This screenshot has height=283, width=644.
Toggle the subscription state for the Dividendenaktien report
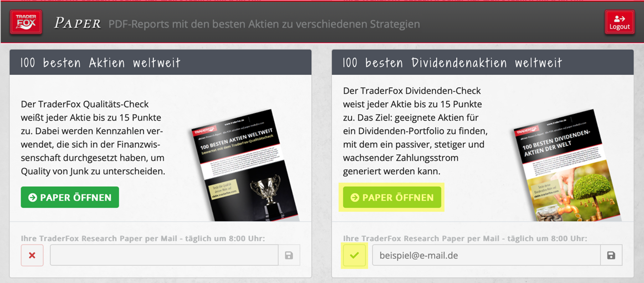(355, 255)
